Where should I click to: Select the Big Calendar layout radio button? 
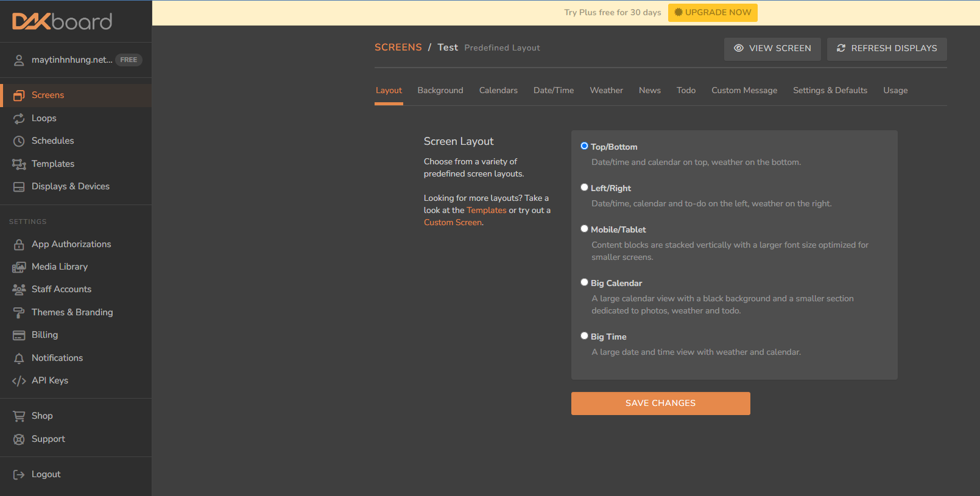tap(584, 282)
